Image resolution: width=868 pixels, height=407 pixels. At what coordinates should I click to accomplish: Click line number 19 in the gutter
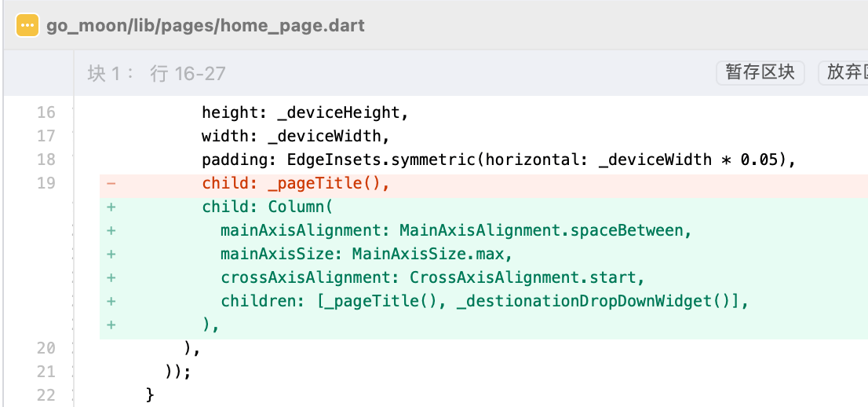point(46,183)
